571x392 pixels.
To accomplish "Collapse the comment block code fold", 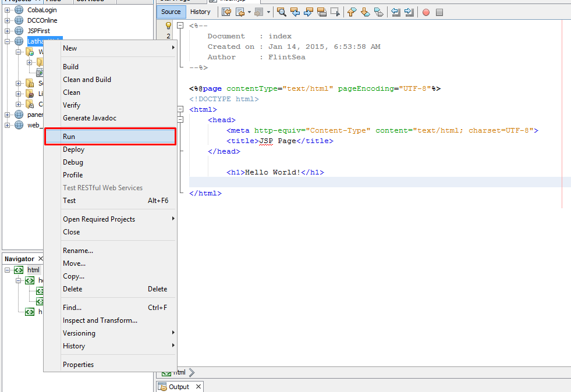I will 180,26.
